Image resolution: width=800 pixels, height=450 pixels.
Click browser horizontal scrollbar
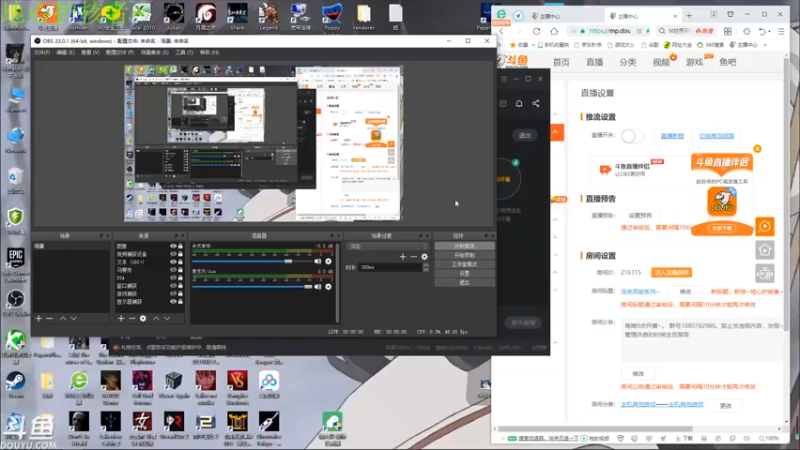(595, 429)
